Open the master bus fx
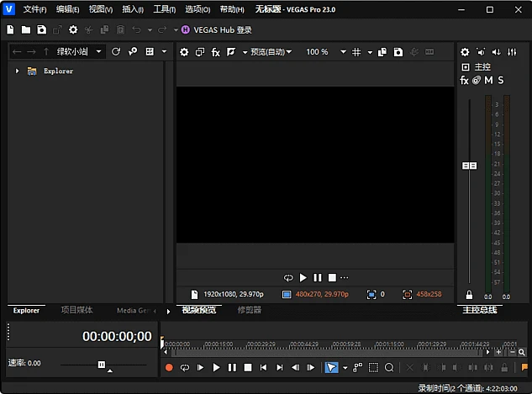 click(x=464, y=81)
